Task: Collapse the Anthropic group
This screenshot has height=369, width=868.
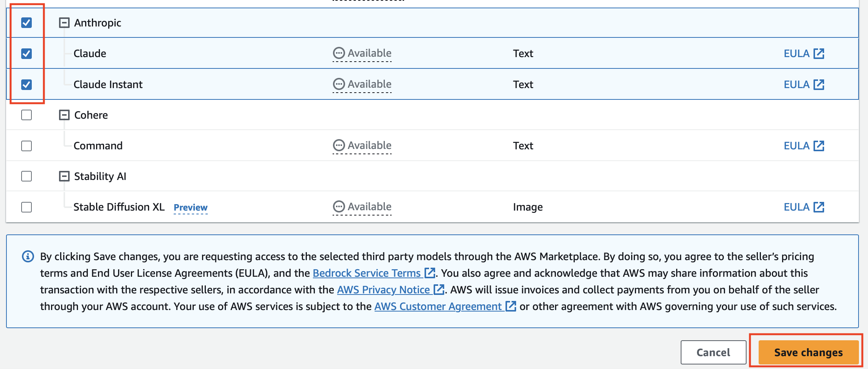Action: (64, 23)
